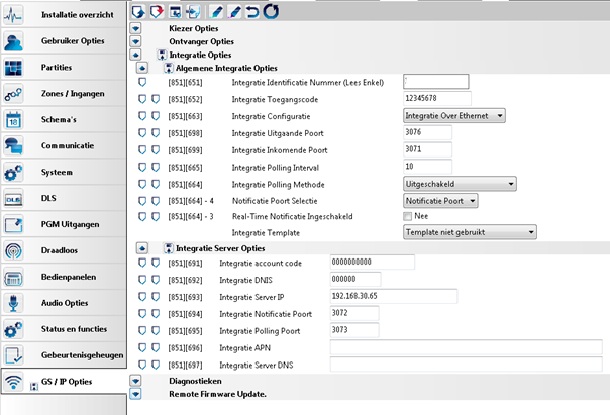Viewport: 610px width, 415px height.
Task: Go to PGM Uitgangen menu label
Action: [70, 224]
